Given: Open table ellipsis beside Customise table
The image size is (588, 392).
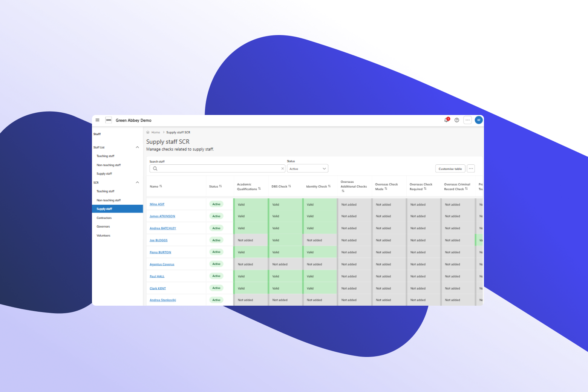Looking at the screenshot, I should click(471, 169).
